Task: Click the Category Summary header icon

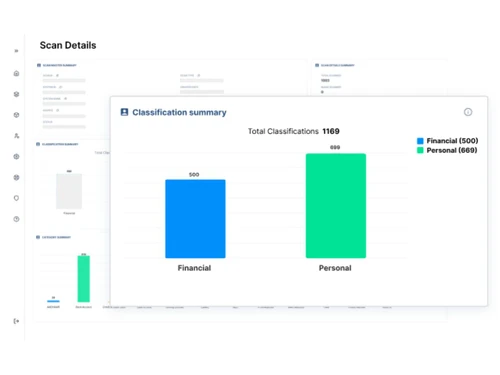Action: 38,237
